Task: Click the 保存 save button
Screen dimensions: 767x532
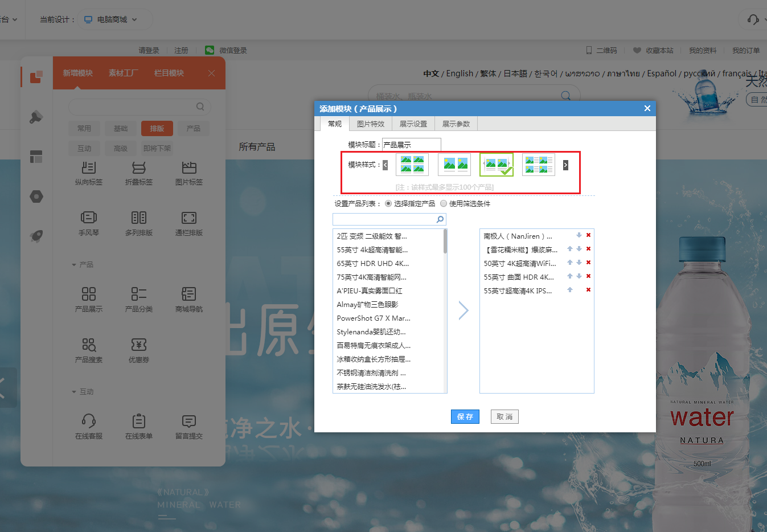Action: click(x=465, y=416)
